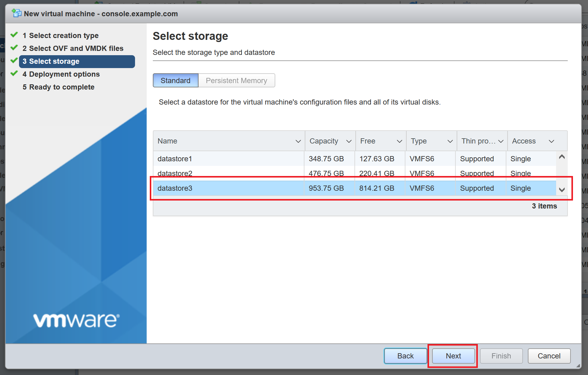588x375 pixels.
Task: Click the 814.21 GB free cell
Action: [x=380, y=188]
